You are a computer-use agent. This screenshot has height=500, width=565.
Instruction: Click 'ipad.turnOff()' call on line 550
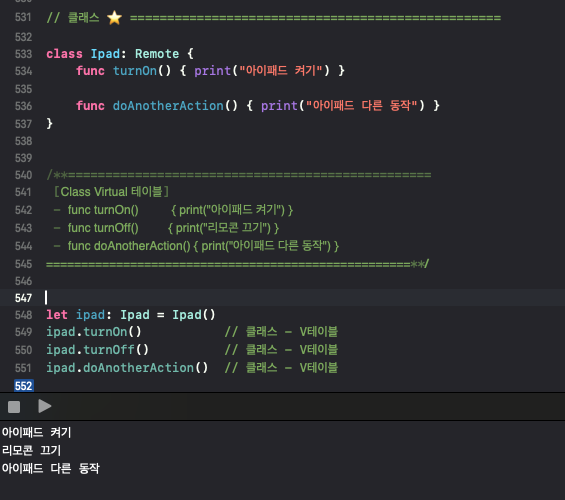[98, 350]
